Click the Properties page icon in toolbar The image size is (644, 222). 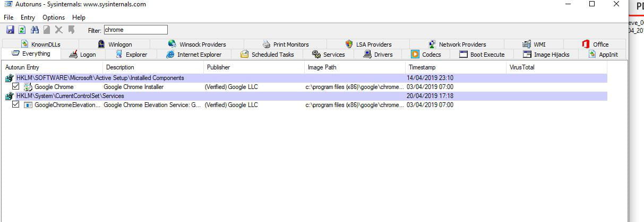click(x=47, y=30)
